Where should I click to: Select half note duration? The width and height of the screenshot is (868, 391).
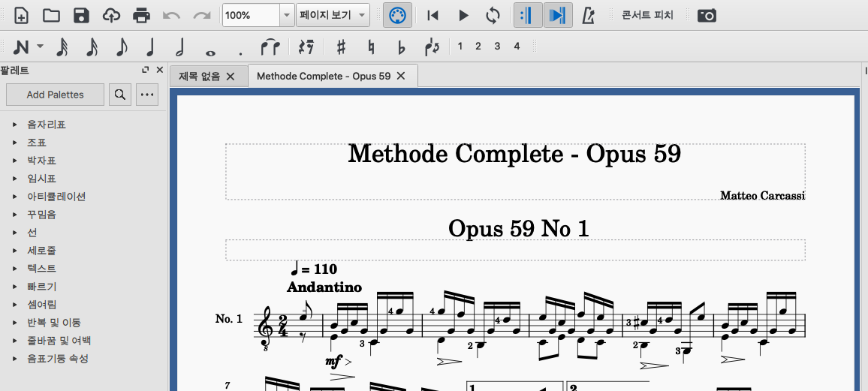coord(179,47)
